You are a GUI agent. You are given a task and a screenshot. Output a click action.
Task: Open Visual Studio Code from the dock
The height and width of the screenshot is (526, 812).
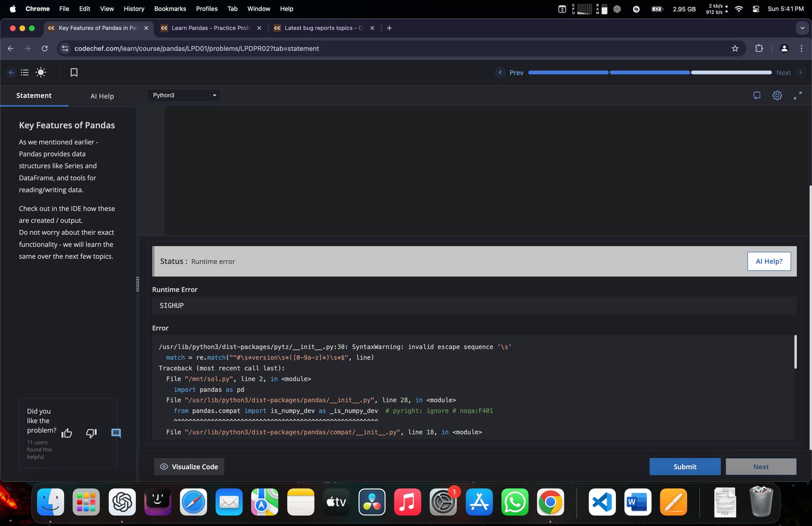[x=602, y=502]
